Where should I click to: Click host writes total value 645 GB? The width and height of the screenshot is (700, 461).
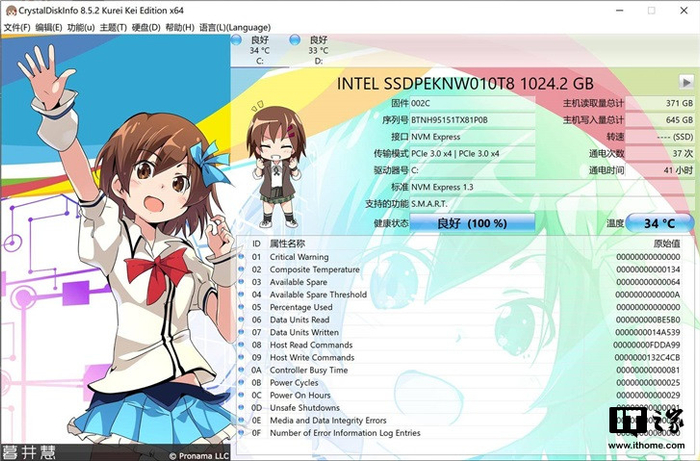point(659,120)
